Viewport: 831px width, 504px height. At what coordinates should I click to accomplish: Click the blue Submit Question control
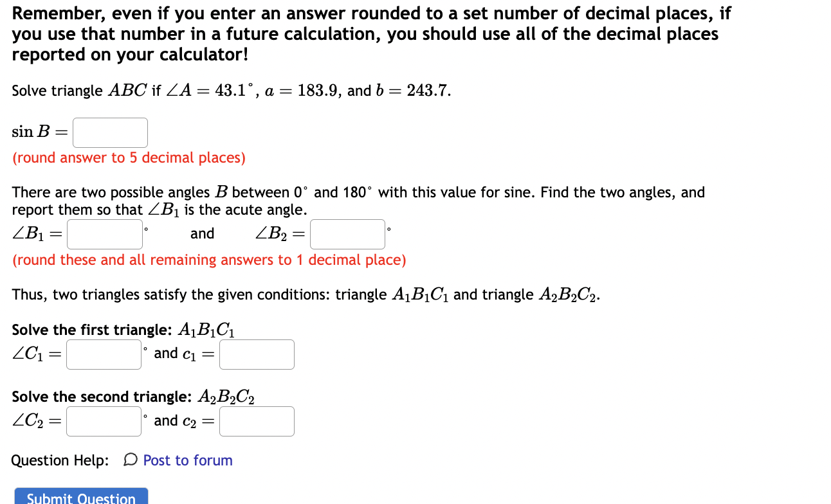click(x=80, y=497)
